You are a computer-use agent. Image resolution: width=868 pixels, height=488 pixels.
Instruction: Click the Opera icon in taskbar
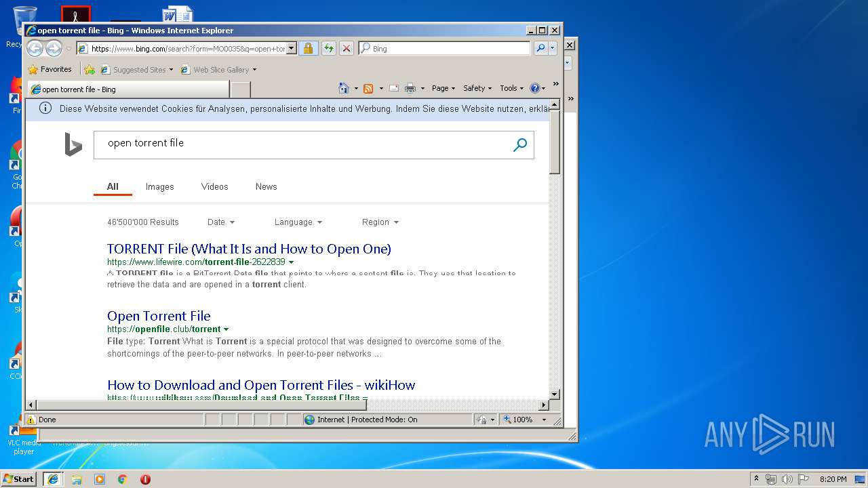coord(145,479)
